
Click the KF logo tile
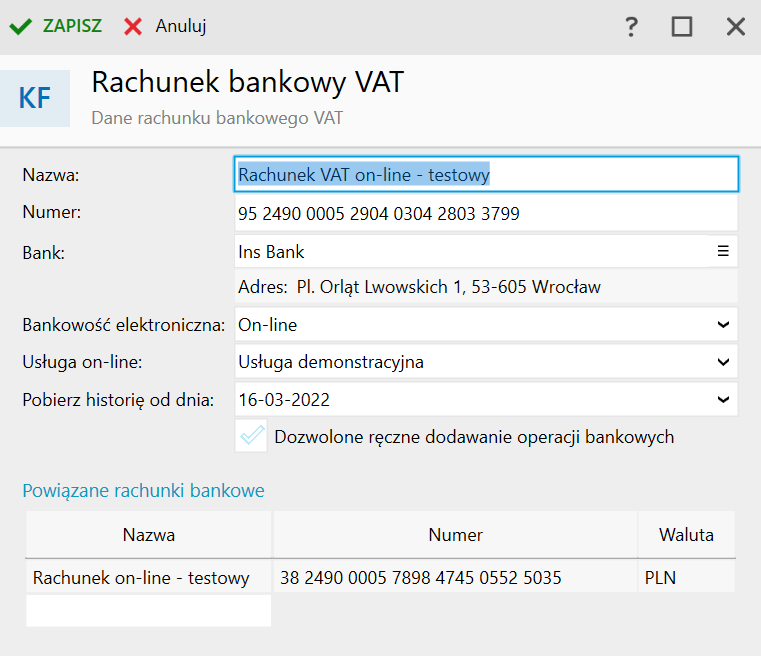(x=34, y=98)
